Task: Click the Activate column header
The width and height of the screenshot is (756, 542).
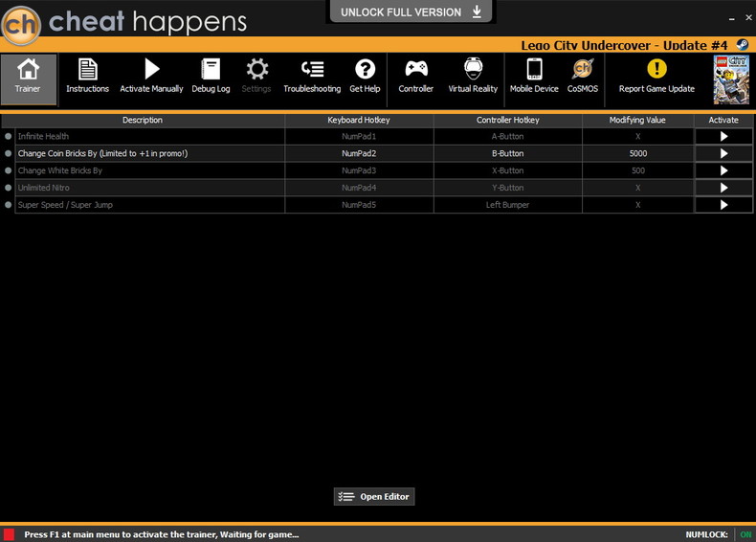Action: pos(723,120)
